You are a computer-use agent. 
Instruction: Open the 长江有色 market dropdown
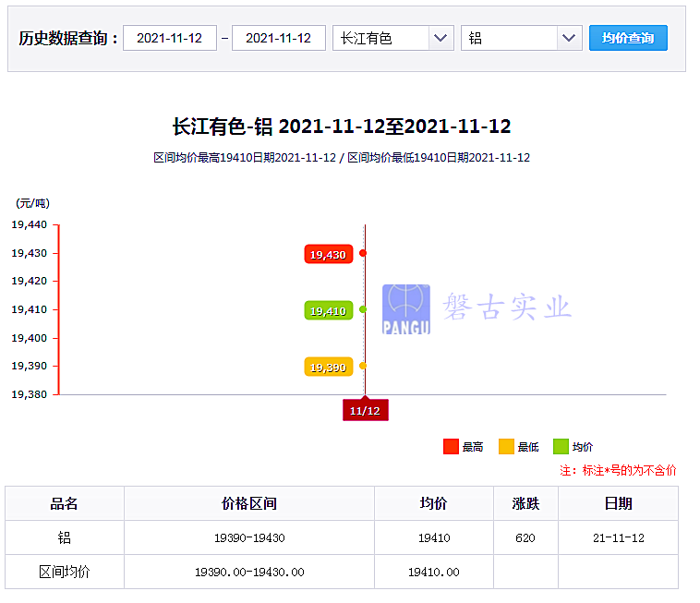392,38
